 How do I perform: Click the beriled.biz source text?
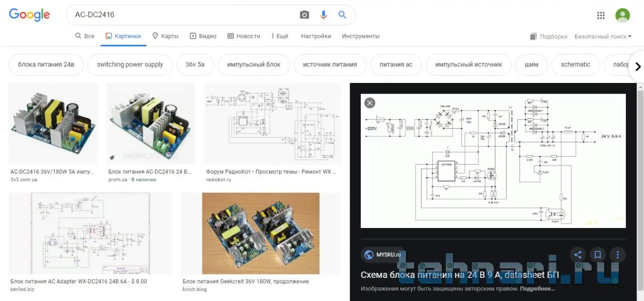click(x=22, y=289)
